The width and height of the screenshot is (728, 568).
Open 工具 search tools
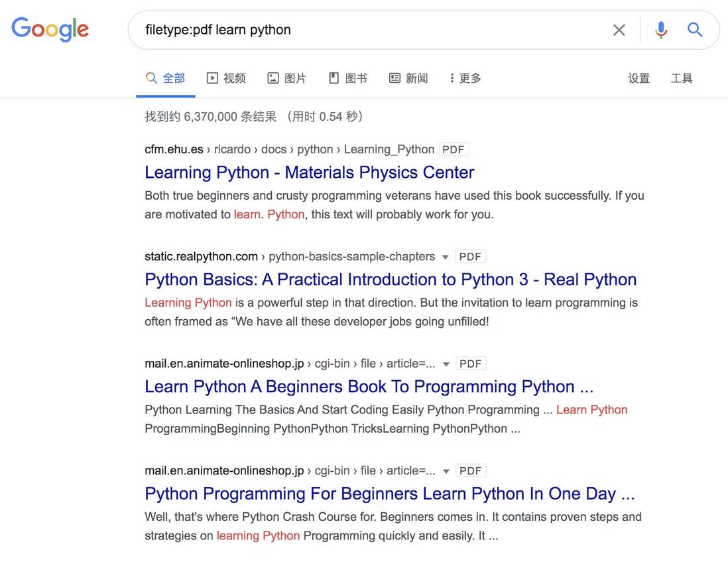(x=682, y=78)
